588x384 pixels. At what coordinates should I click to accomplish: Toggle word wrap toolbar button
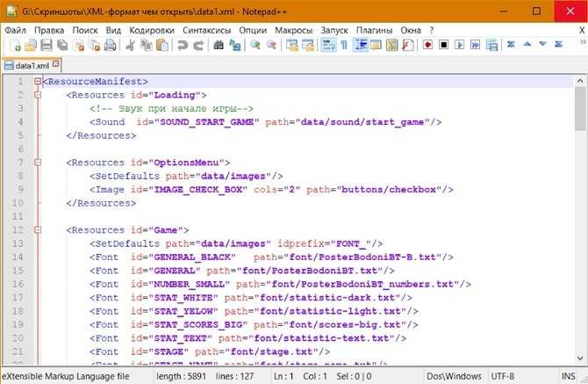pos(328,46)
